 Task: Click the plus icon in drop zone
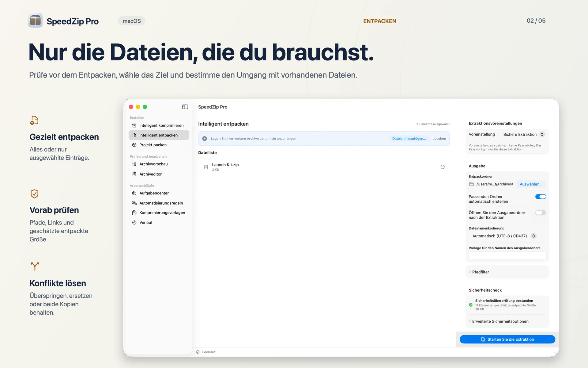point(205,139)
